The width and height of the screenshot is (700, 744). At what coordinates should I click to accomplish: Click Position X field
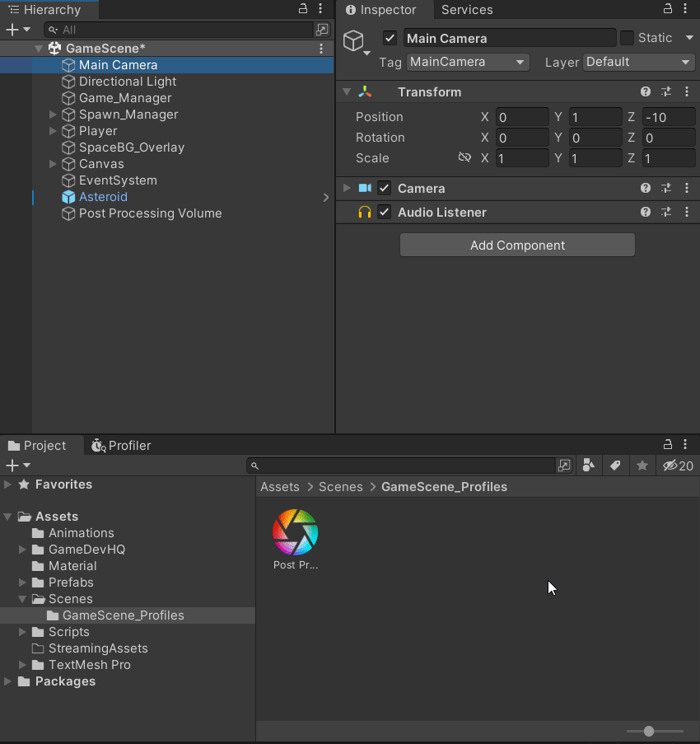tap(522, 117)
